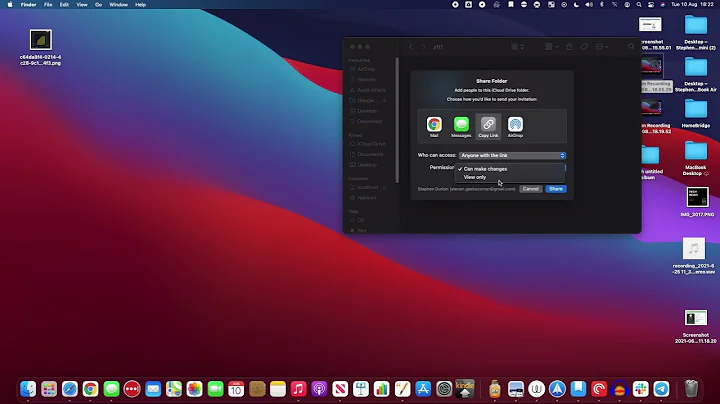The width and height of the screenshot is (720, 404).
Task: Choose Messages to send the invitation
Action: pyautogui.click(x=461, y=127)
